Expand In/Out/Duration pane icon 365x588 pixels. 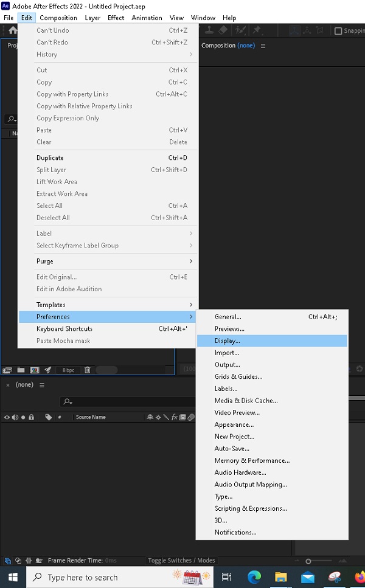click(x=29, y=561)
